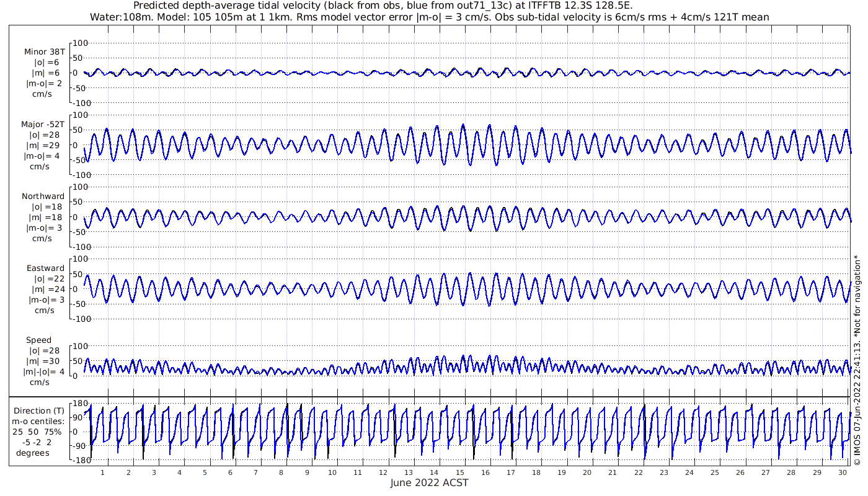868x496 pixels.
Task: Select the "Speed" panel label
Action: coord(38,340)
